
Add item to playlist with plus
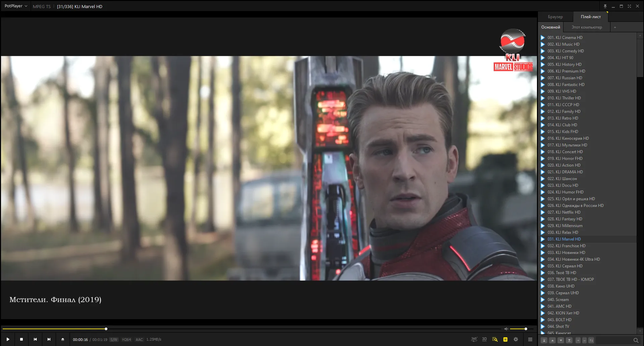(x=578, y=340)
